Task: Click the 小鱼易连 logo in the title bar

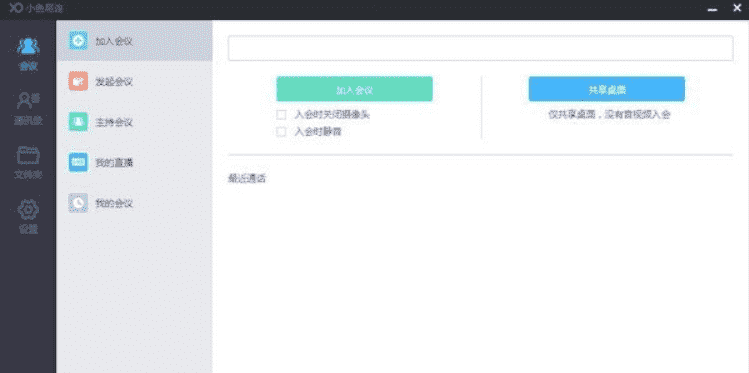Action: pyautogui.click(x=36, y=8)
